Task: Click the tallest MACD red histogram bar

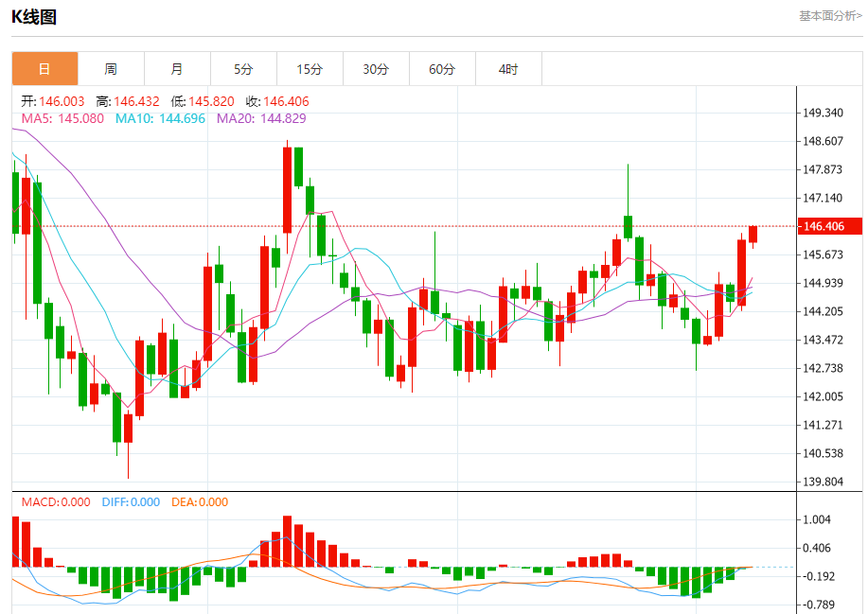Action: point(287,541)
